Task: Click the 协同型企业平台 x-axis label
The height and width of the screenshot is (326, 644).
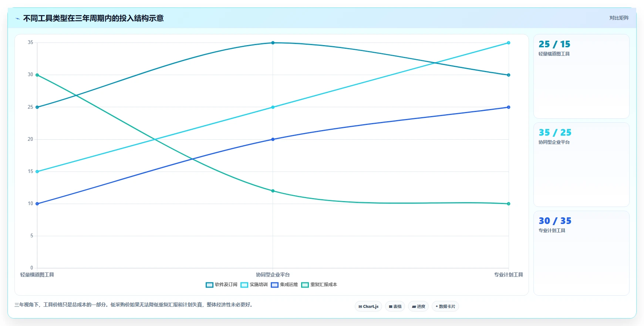Action: [273, 275]
